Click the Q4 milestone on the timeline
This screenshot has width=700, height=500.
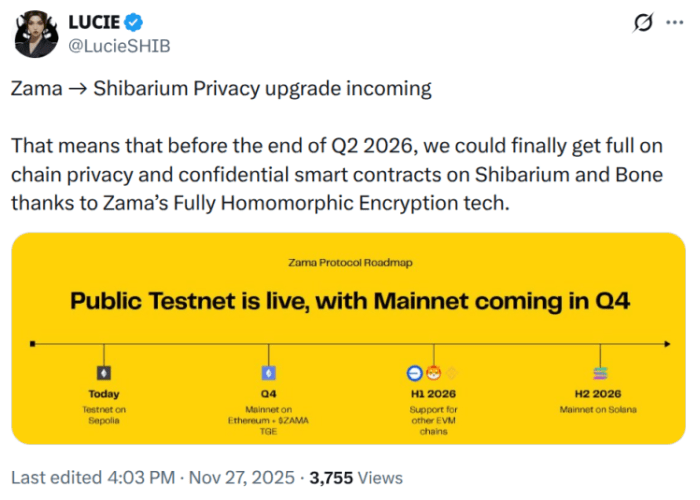tap(268, 394)
